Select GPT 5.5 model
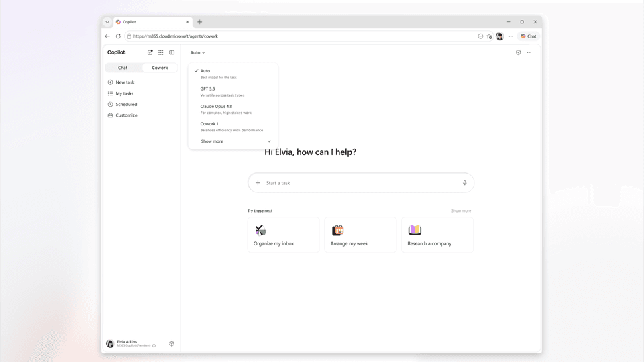644x362 pixels. pos(233,92)
